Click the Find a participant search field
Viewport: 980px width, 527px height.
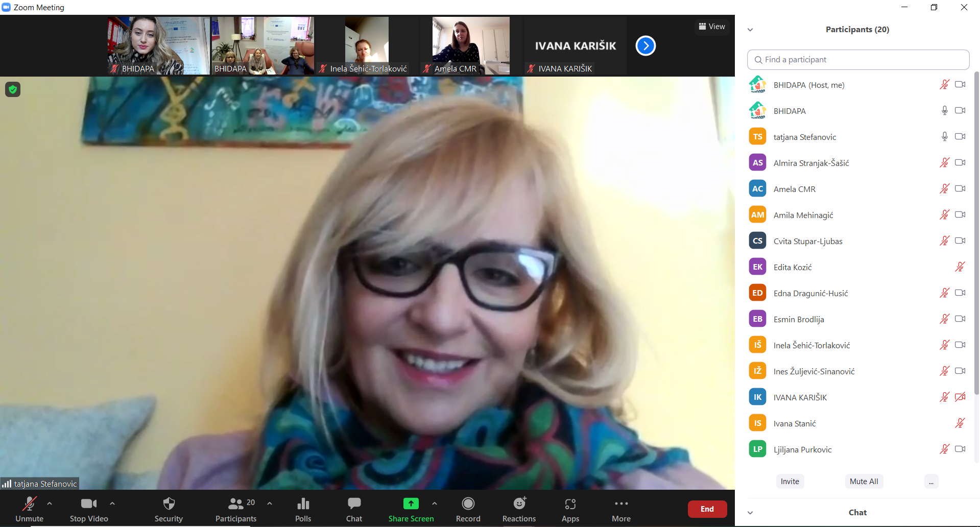858,60
